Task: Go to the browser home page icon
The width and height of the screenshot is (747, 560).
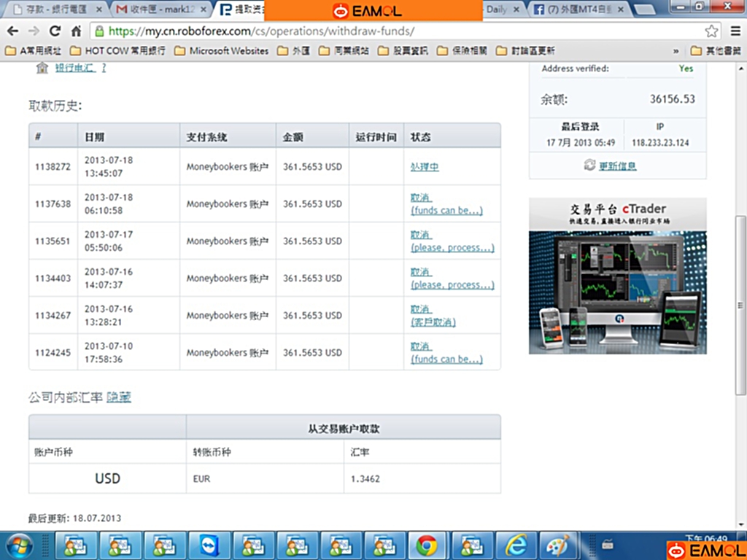Action: (x=76, y=31)
